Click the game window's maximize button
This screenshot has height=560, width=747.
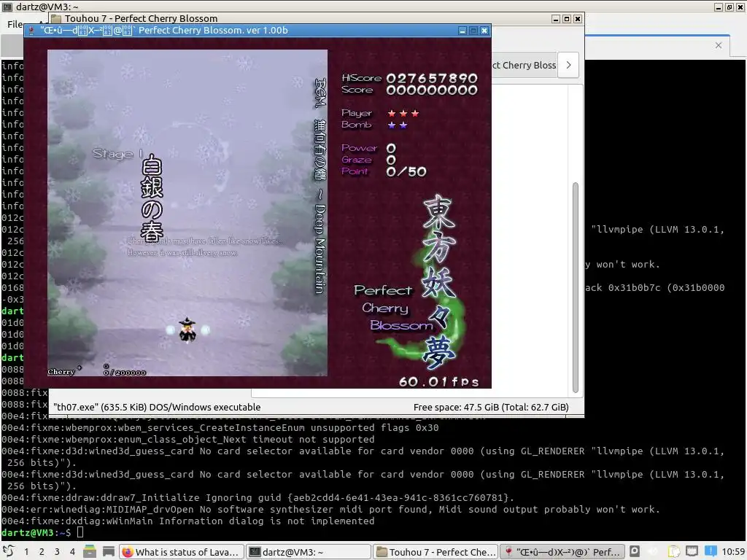[473, 31]
